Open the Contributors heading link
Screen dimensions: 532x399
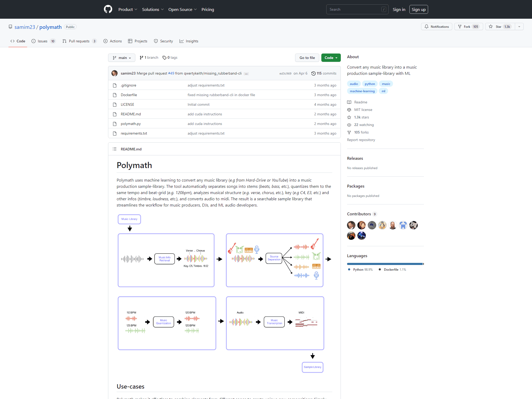point(362,214)
